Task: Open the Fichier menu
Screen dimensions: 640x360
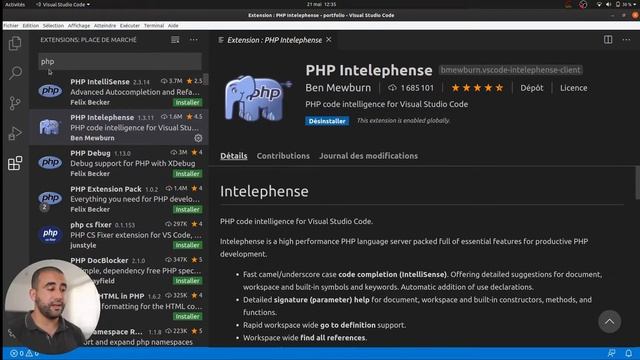Action: point(11,25)
